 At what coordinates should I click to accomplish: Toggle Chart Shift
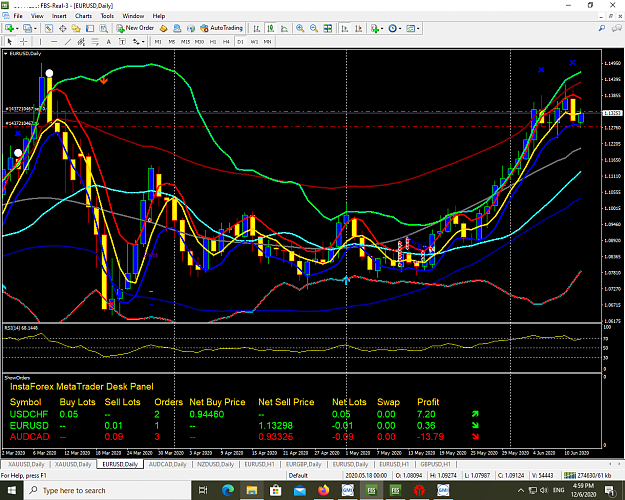358,28
